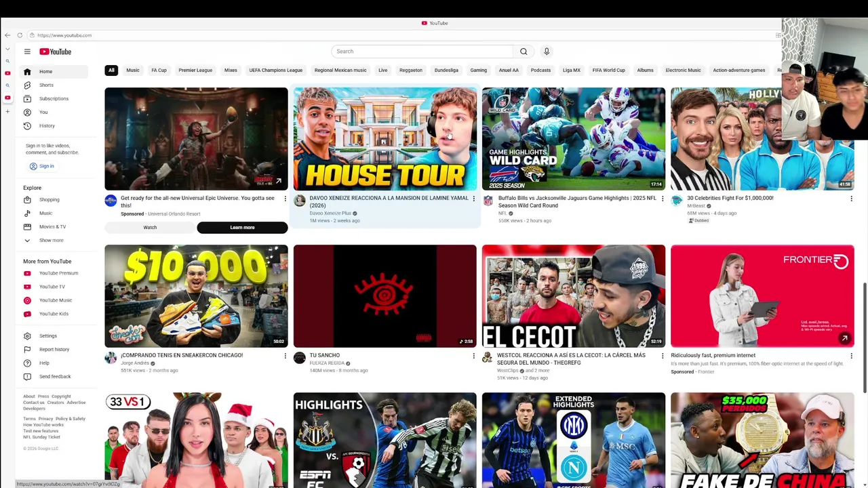Open Shopping under Explore
This screenshot has height=488, width=868.
(54, 199)
